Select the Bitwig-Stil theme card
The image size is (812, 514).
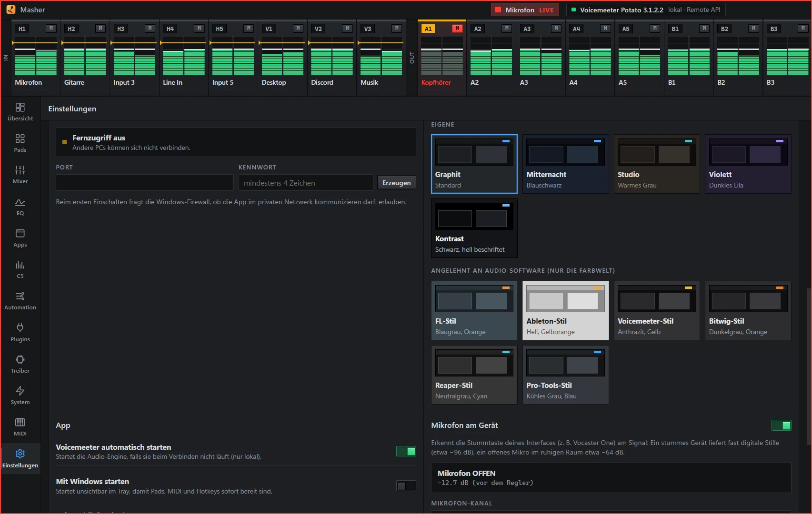point(748,310)
